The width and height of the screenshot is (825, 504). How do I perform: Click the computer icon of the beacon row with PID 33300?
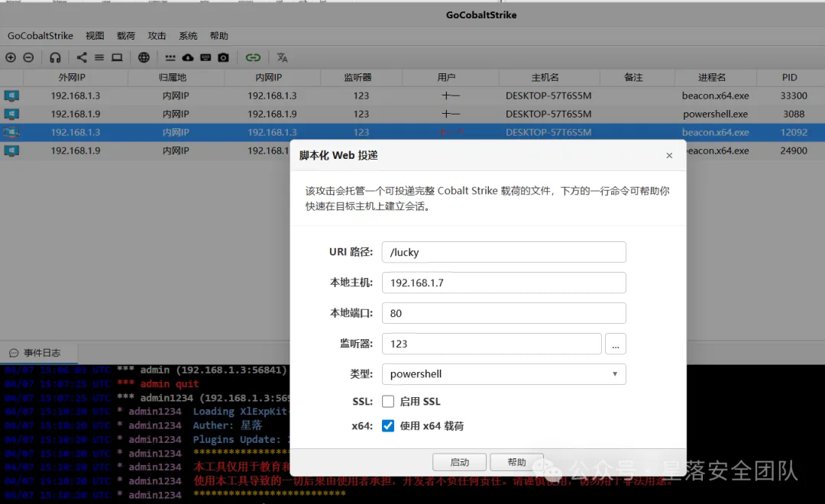pyautogui.click(x=11, y=95)
